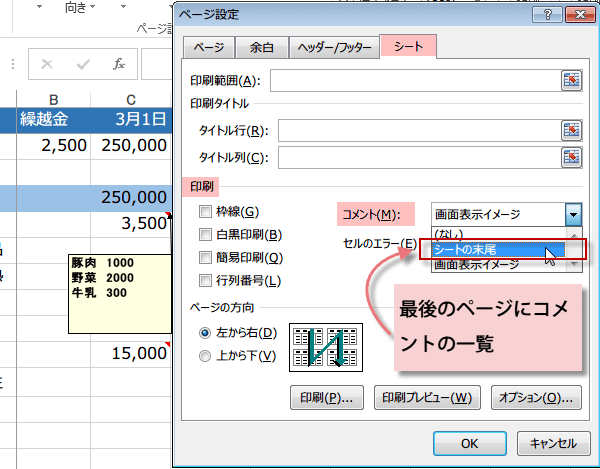
Task: Close the ページ設定 dialog
Action: tap(576, 15)
